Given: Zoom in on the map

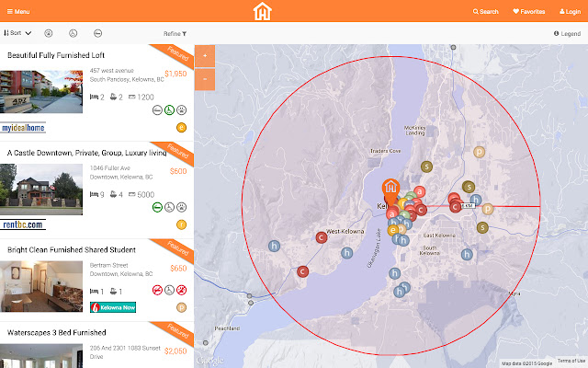Looking at the screenshot, I should coord(204,55).
